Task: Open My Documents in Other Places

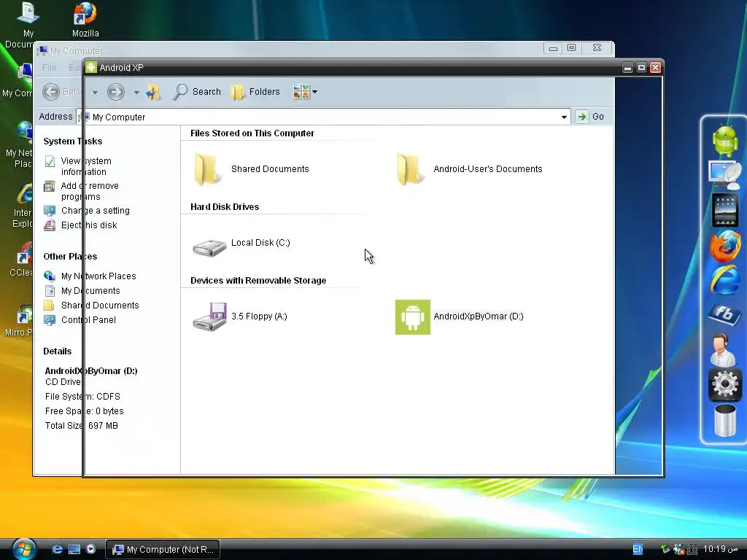Action: 90,291
